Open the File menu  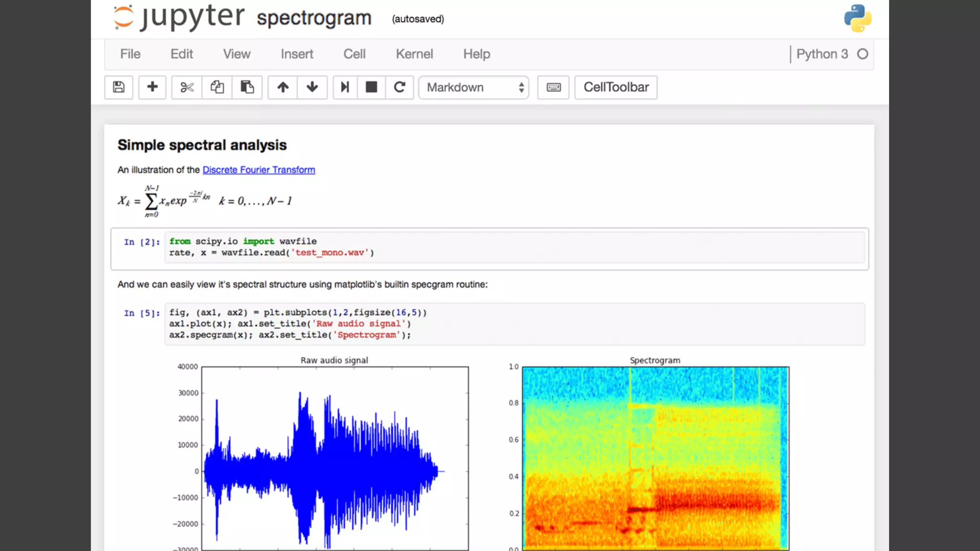pos(130,54)
